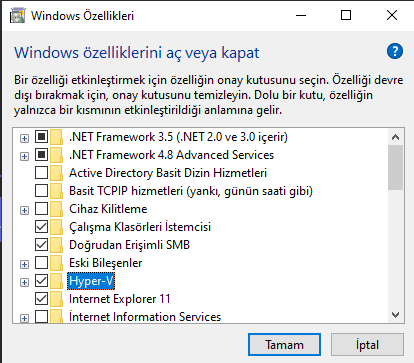Click folder icon next to Cihaz Kilitleme
This screenshot has width=414, height=363.
point(57,209)
